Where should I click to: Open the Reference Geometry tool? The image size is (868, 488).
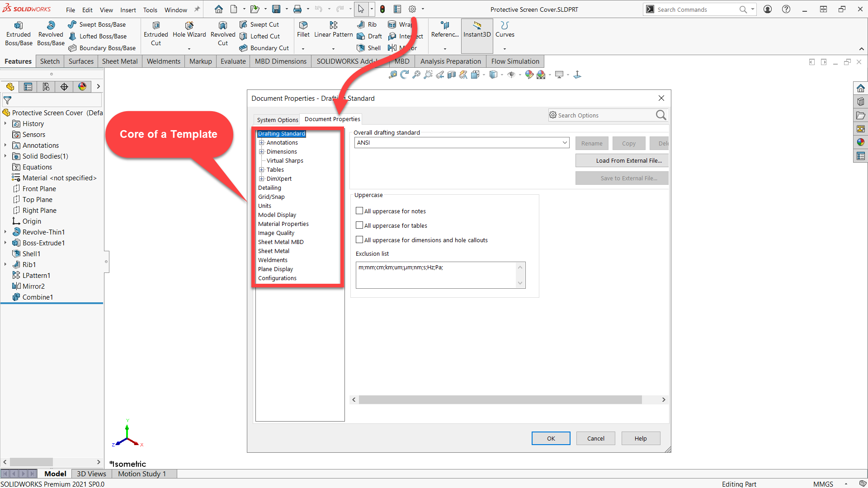point(445,30)
